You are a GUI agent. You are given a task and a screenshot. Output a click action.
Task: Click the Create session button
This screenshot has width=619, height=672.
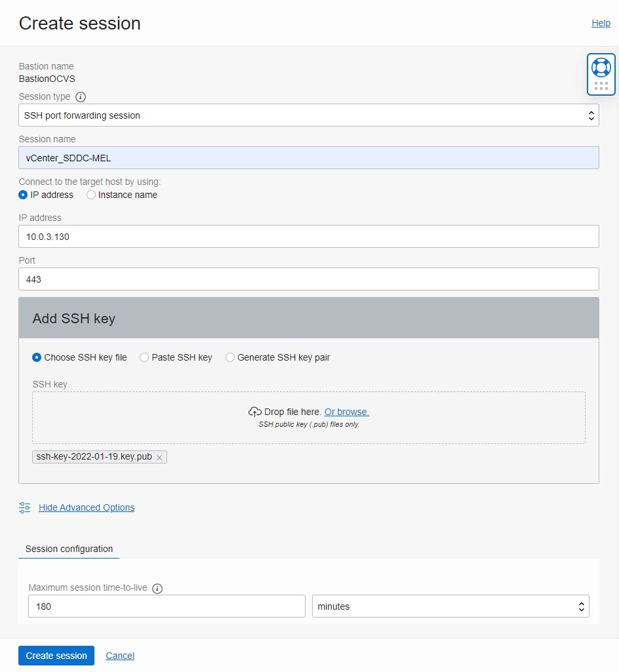pyautogui.click(x=56, y=655)
